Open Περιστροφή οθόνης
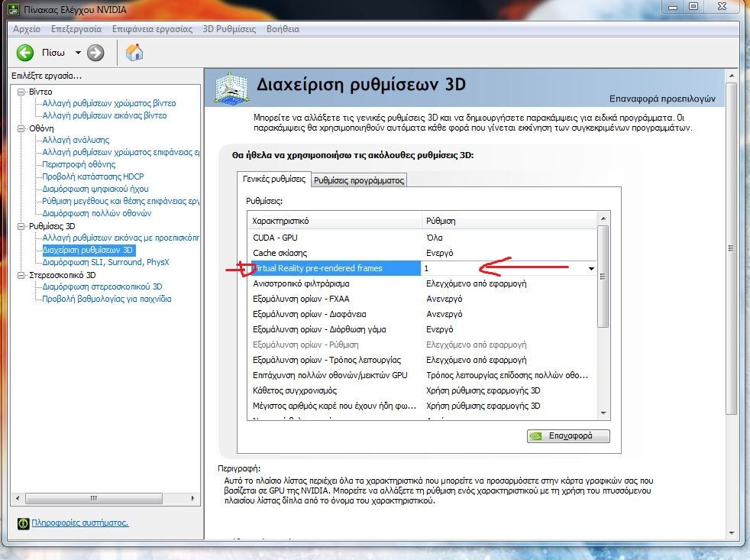The width and height of the screenshot is (750, 560). tap(79, 164)
